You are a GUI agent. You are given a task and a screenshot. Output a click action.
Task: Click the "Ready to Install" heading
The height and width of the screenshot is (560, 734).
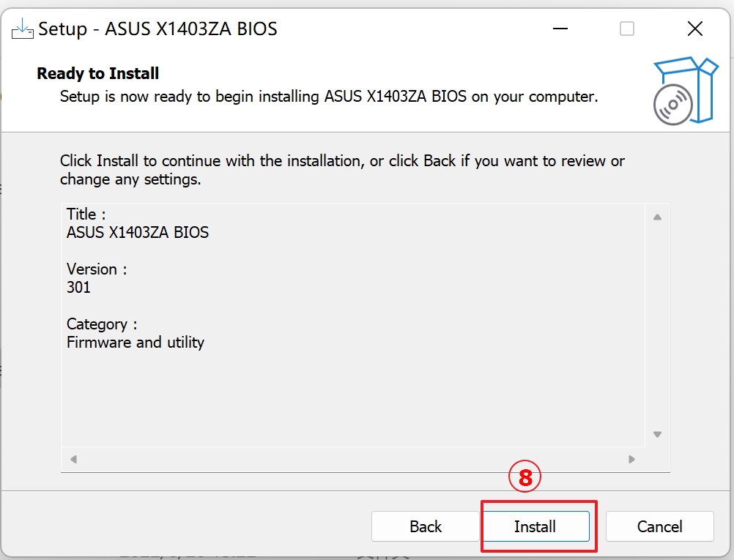97,73
